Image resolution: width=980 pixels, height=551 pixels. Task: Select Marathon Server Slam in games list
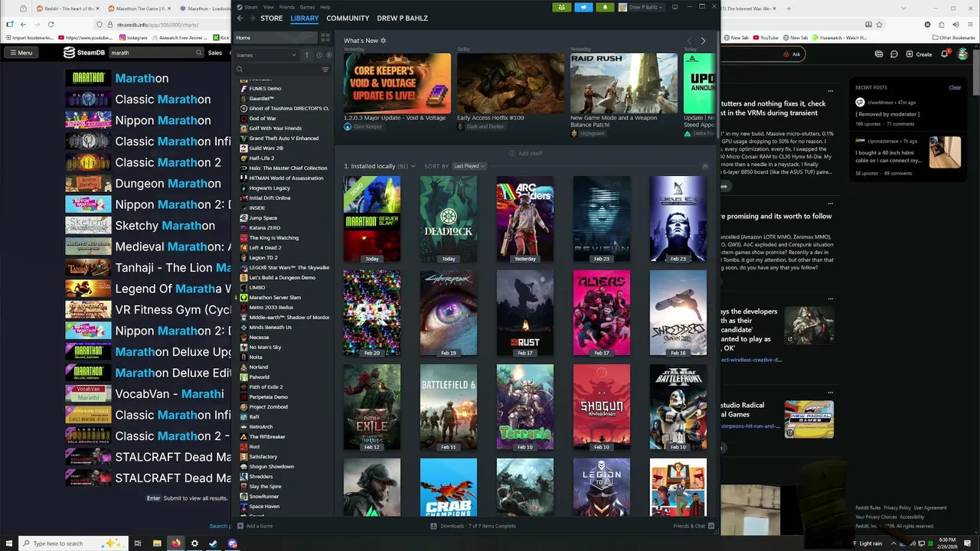pyautogui.click(x=284, y=297)
